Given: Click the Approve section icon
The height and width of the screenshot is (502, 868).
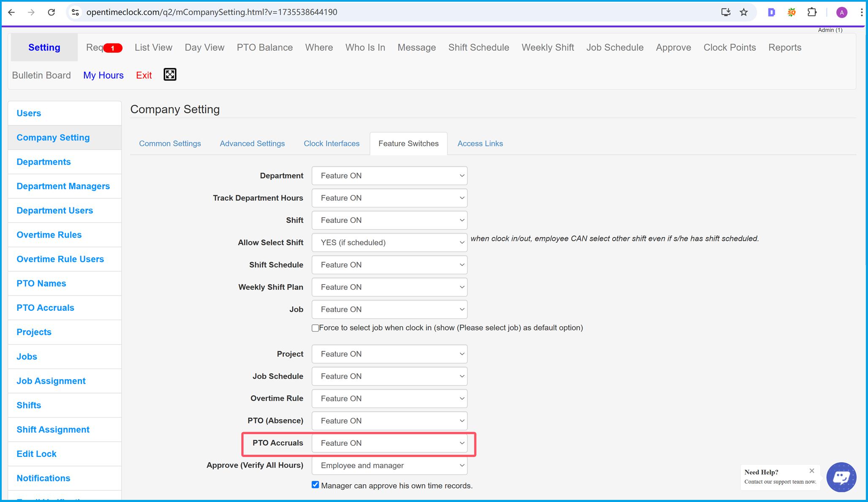Looking at the screenshot, I should point(673,47).
